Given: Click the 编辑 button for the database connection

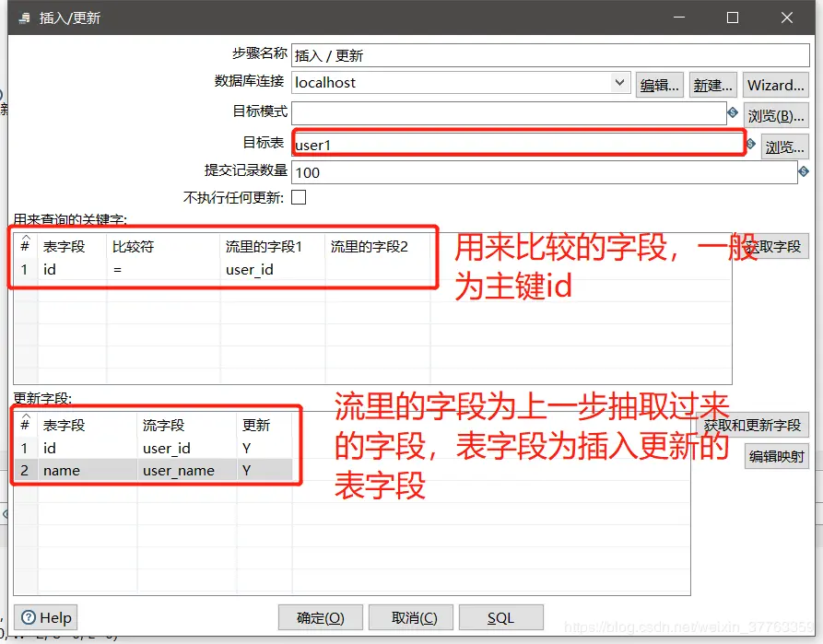Looking at the screenshot, I should coord(658,85).
